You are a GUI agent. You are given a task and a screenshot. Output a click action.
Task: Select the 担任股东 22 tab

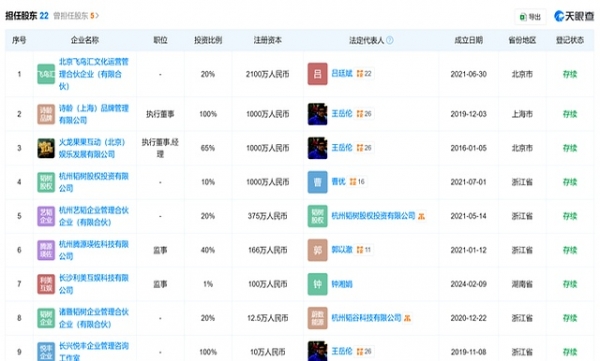click(27, 16)
